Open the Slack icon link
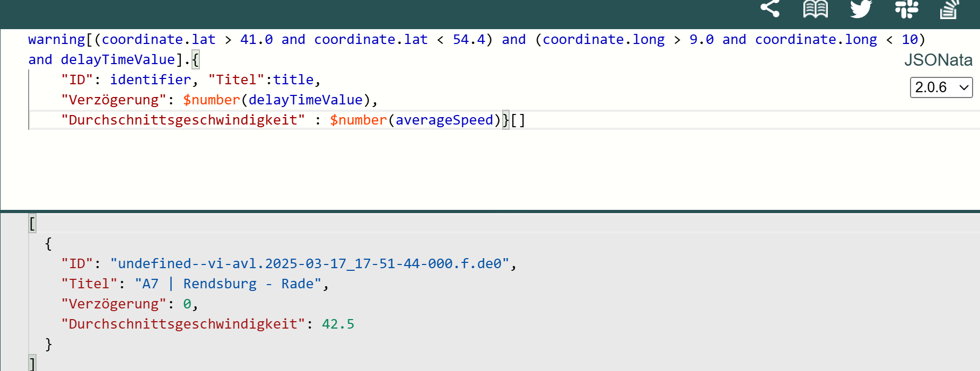This screenshot has width=980, height=371. coord(906,8)
